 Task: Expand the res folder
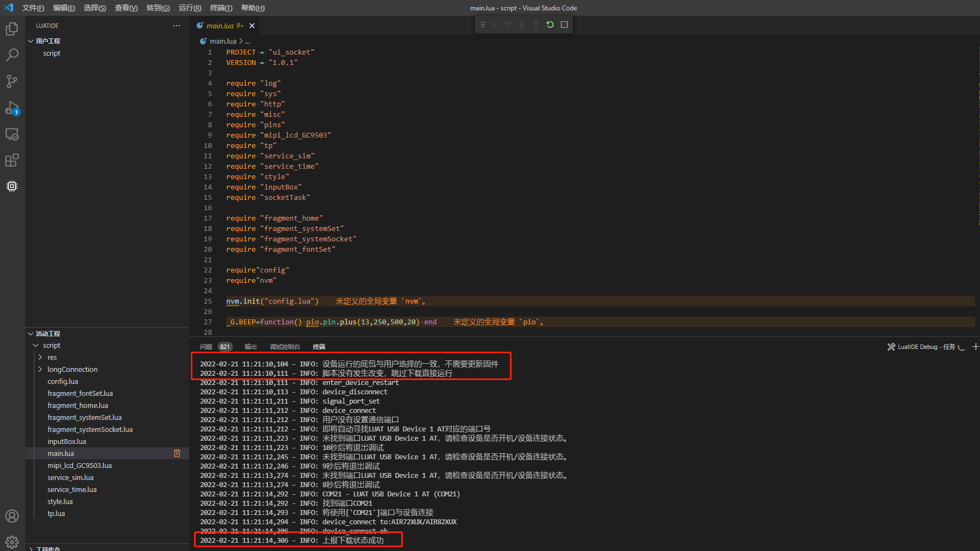tap(40, 357)
